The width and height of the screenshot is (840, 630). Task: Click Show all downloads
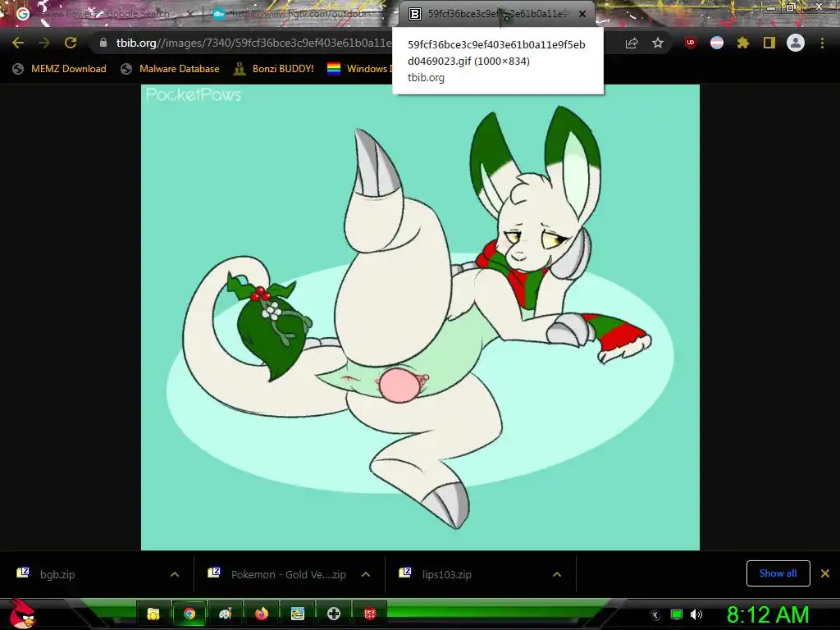(778, 573)
